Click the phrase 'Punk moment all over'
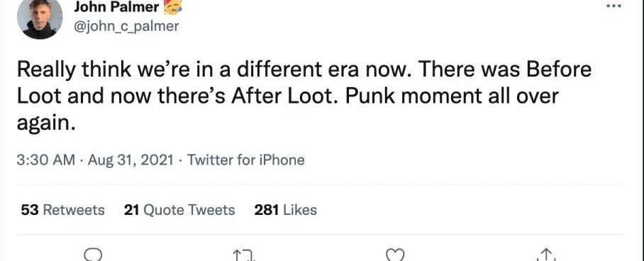The height and width of the screenshot is (261, 644). (453, 96)
